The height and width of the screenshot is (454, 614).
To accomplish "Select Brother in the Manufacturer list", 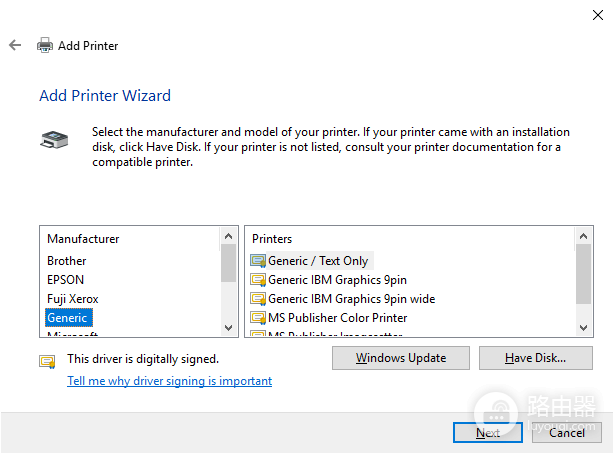I will click(67, 261).
